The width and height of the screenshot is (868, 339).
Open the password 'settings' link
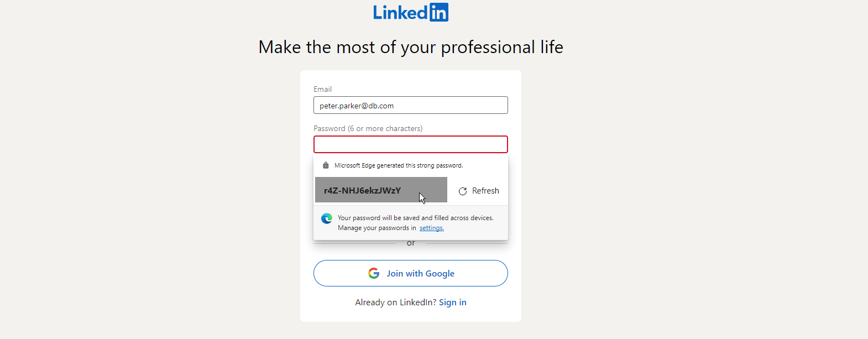tap(432, 228)
